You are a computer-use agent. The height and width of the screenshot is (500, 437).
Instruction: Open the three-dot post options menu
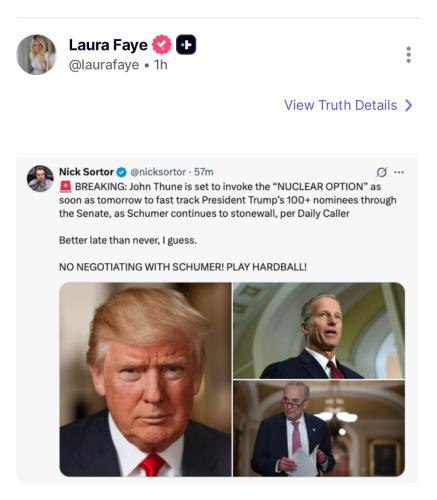[x=408, y=55]
